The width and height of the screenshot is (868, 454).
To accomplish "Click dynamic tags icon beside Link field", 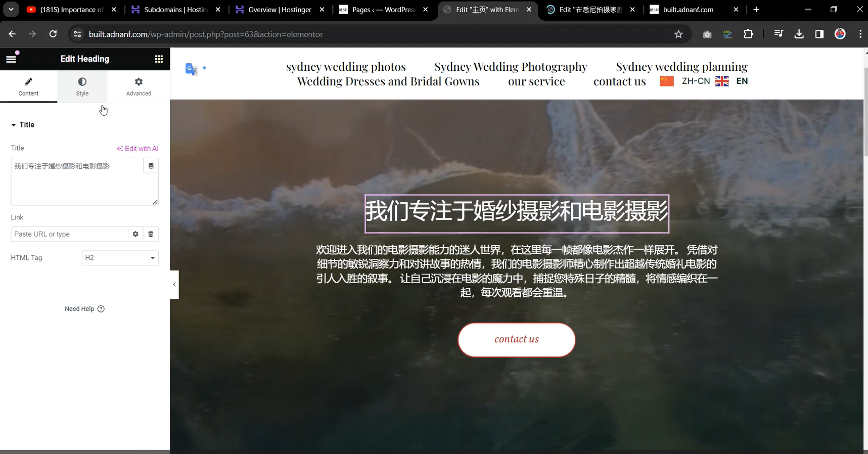I will 151,234.
